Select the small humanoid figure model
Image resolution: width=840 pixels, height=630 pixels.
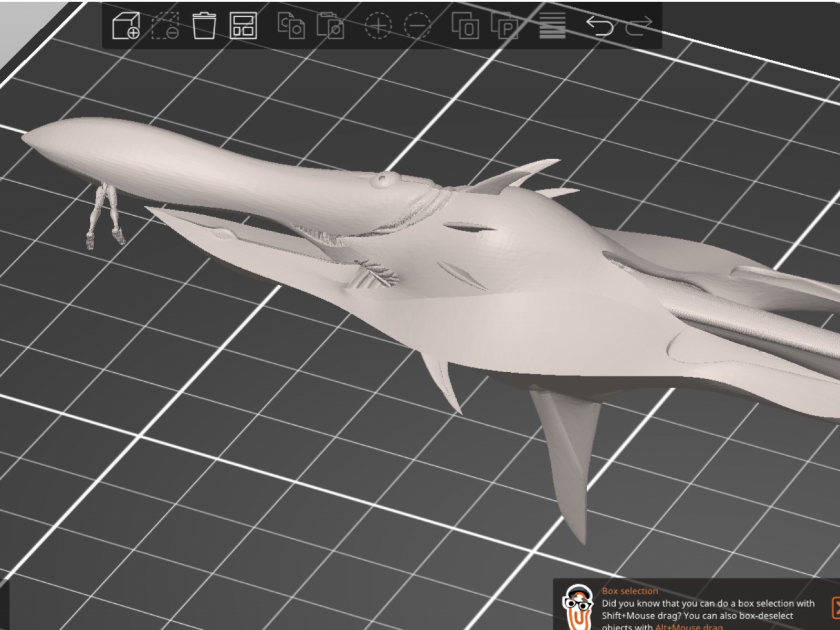(x=105, y=215)
